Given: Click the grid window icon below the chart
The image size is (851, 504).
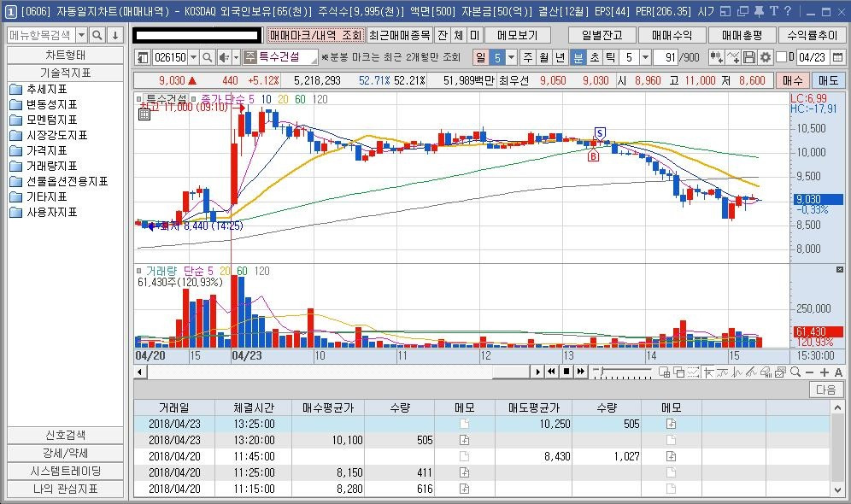Looking at the screenshot, I should (x=664, y=372).
